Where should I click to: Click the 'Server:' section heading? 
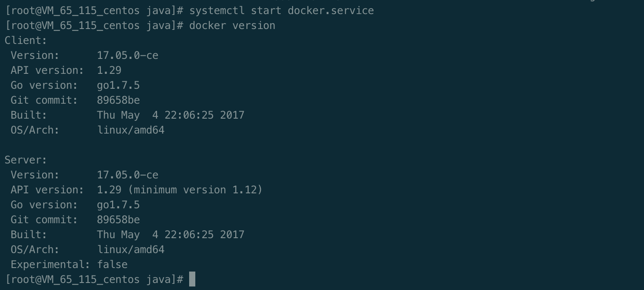click(x=26, y=160)
